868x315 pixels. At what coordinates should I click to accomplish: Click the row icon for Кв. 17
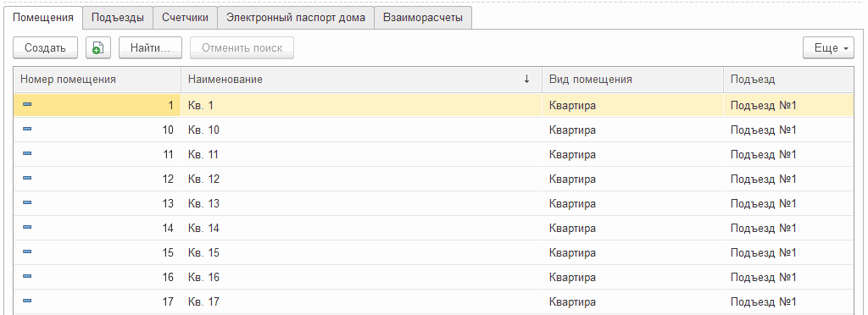27,301
